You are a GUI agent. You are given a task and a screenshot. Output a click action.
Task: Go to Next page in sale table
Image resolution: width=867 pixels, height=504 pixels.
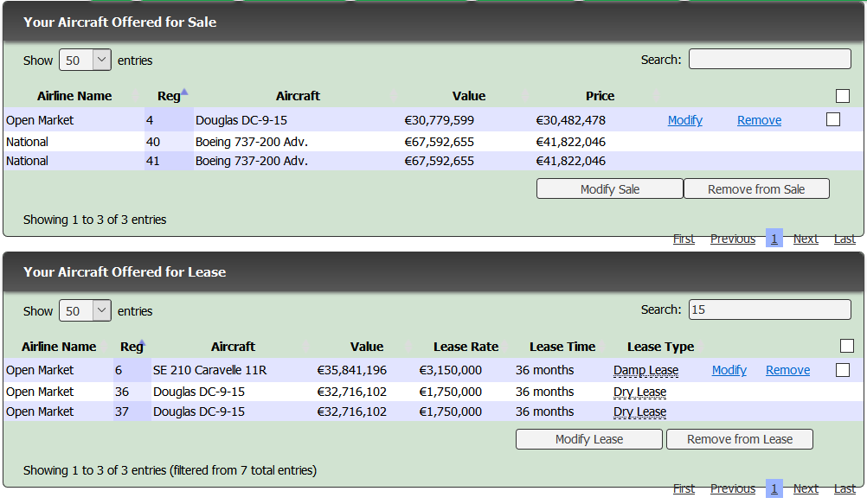pos(805,239)
